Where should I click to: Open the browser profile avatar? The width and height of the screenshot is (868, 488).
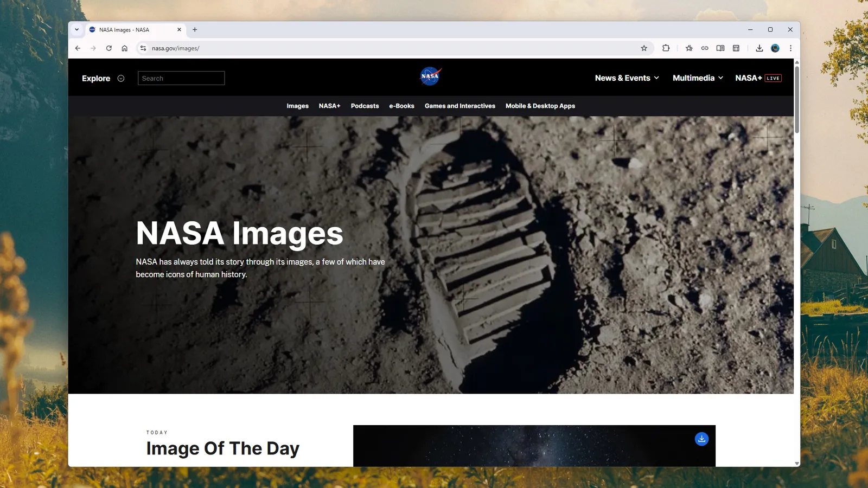point(775,48)
